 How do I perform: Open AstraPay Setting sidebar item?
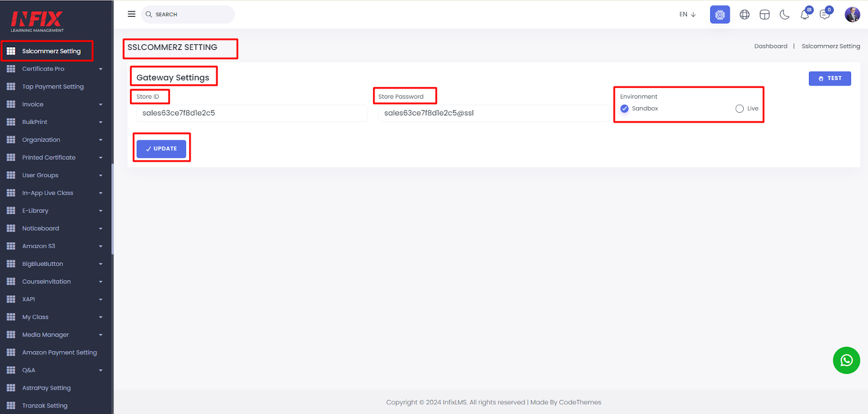pos(47,388)
